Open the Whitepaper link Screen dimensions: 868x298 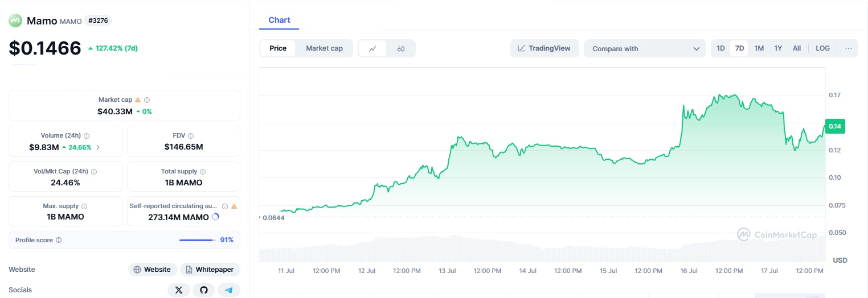tap(211, 270)
